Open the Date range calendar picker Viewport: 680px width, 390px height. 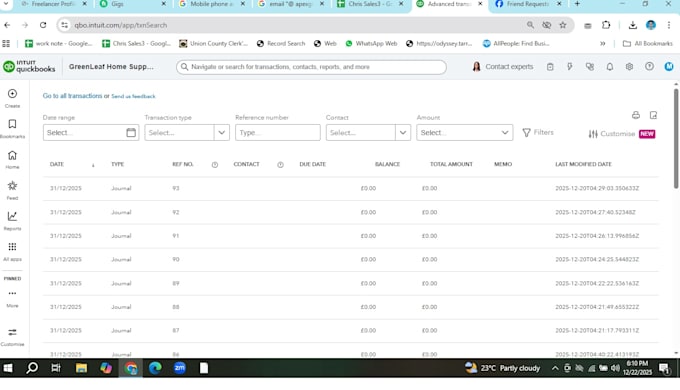[x=131, y=132]
